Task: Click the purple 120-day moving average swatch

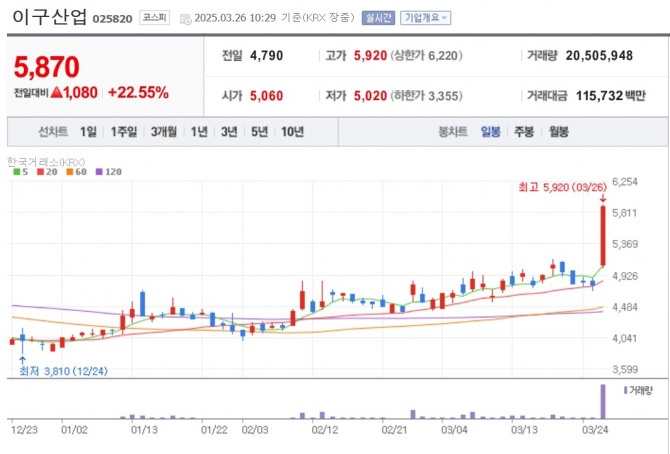Action: tap(99, 172)
